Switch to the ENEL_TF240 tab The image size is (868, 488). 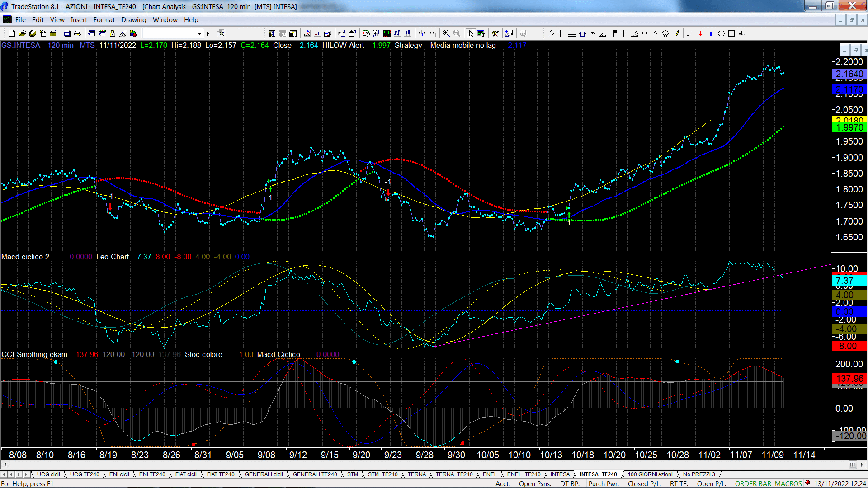(x=524, y=474)
